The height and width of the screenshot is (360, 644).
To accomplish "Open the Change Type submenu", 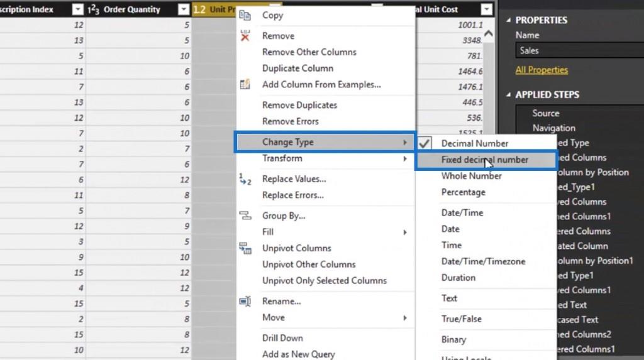I will click(325, 142).
